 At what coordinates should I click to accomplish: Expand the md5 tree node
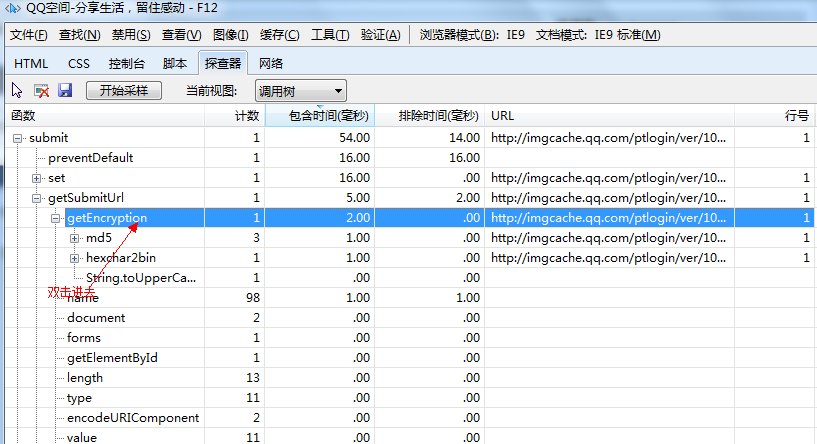pyautogui.click(x=75, y=239)
